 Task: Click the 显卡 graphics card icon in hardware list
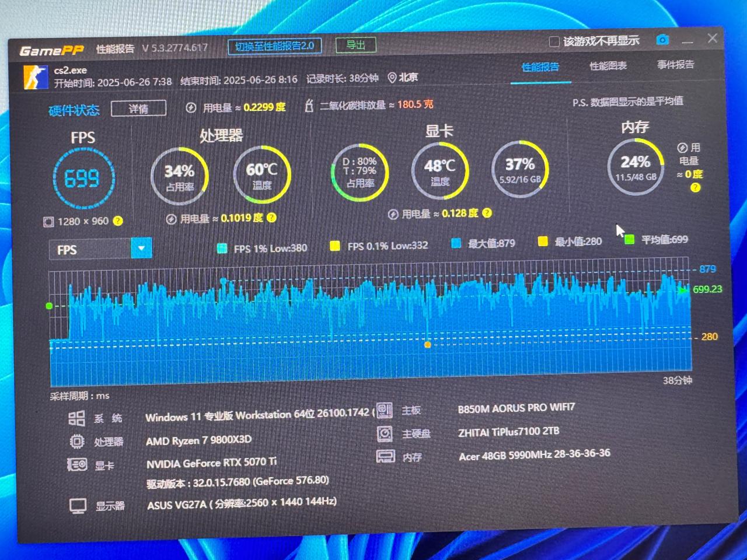(77, 465)
